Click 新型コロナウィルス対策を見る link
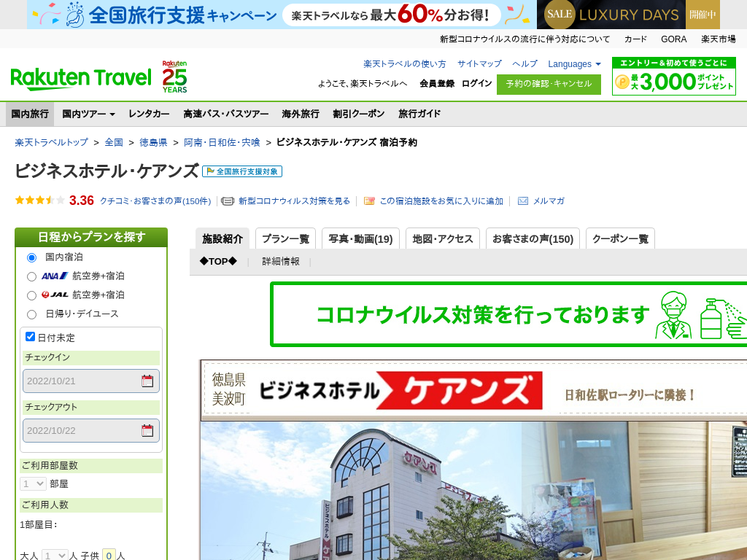The image size is (747, 560). tap(294, 201)
